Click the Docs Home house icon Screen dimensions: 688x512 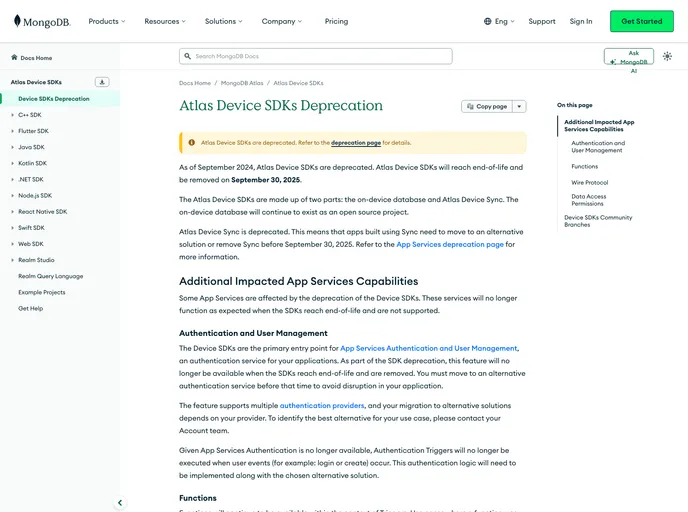[x=14, y=58]
